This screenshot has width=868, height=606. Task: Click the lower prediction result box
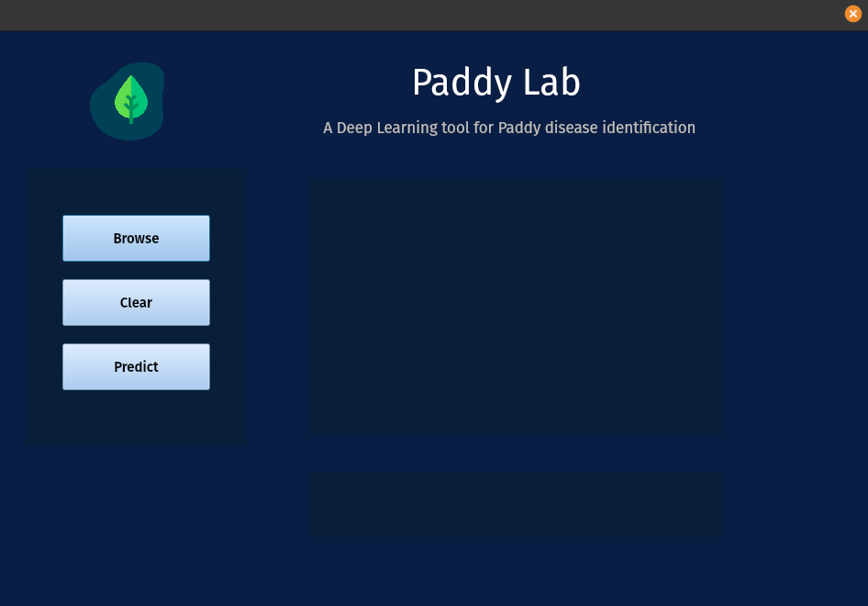coord(517,504)
